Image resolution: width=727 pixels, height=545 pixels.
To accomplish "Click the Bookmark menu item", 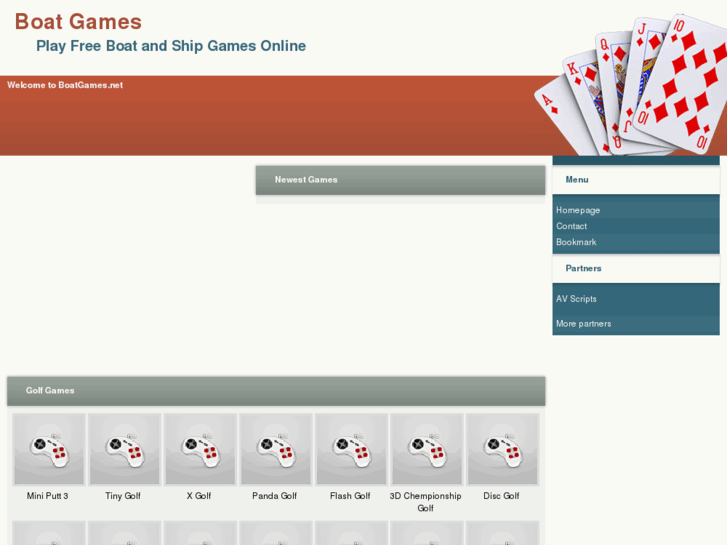I will (576, 242).
